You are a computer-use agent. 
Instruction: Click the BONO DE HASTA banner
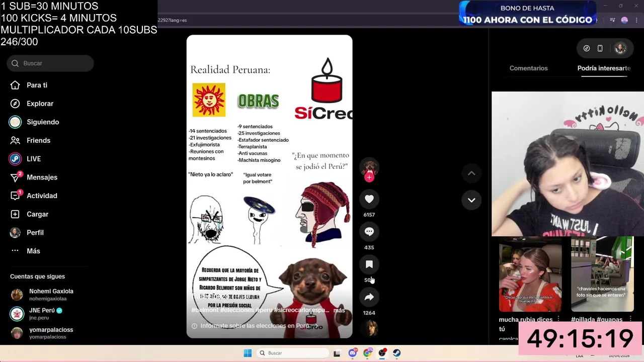click(x=527, y=14)
